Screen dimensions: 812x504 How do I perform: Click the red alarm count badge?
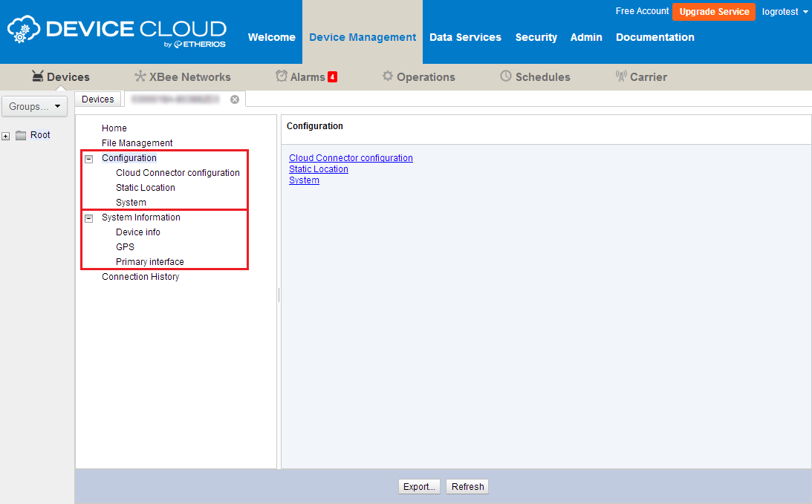pos(333,77)
